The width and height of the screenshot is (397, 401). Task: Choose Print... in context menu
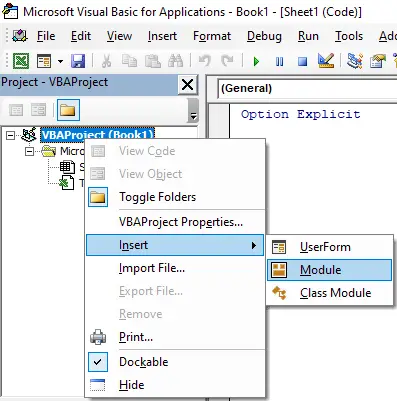(x=175, y=337)
